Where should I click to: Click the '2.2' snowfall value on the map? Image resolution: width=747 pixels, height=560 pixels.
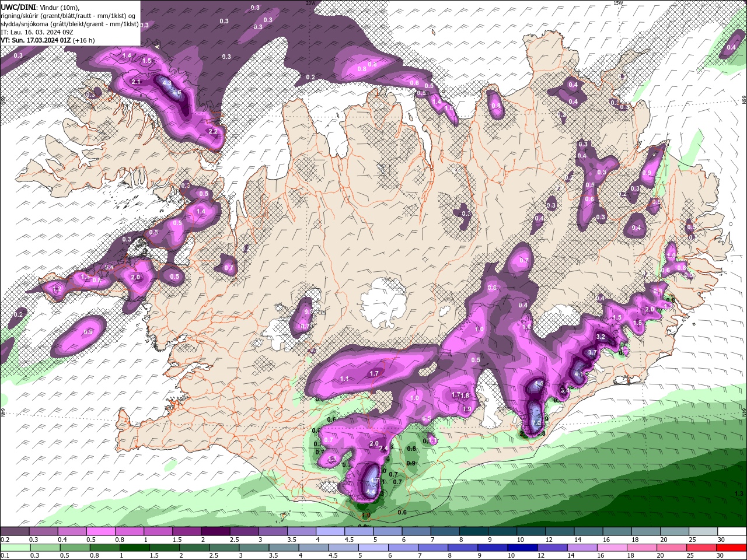(x=212, y=131)
